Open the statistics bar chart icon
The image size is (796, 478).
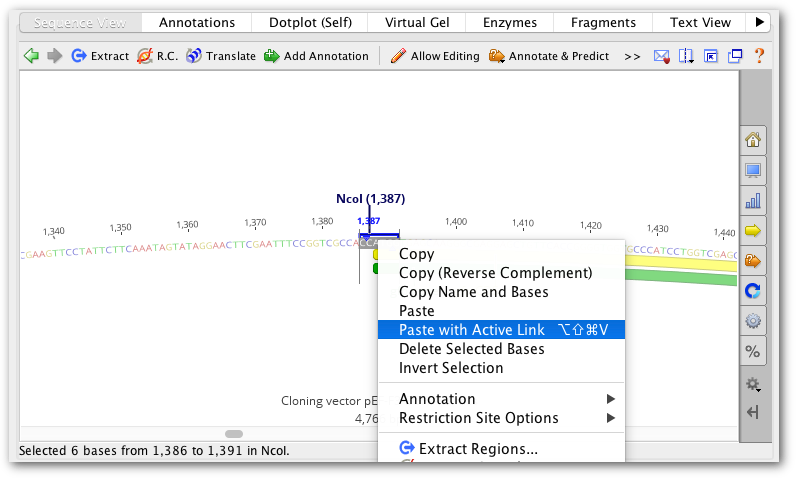pos(753,201)
